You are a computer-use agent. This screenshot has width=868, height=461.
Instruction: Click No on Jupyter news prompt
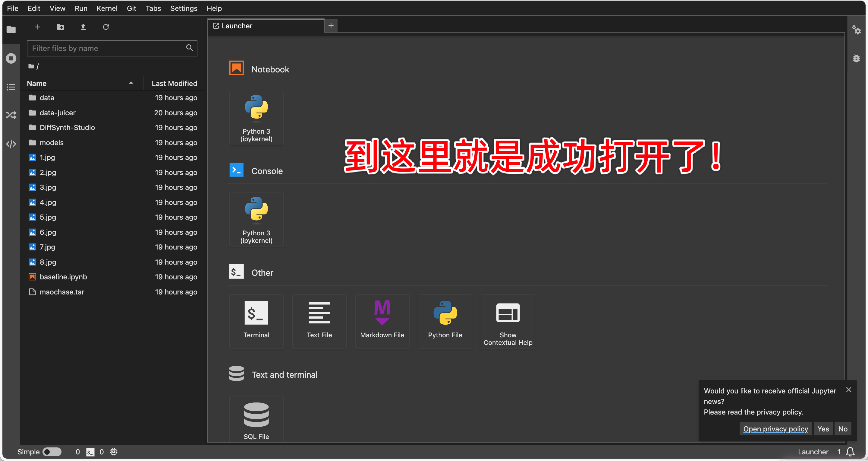point(842,429)
